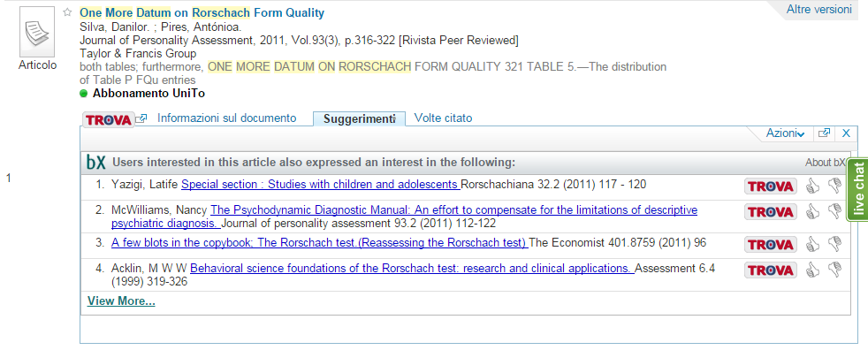Thumbs up the McWilliams suggestion
This screenshot has width=868, height=350.
coord(812,211)
